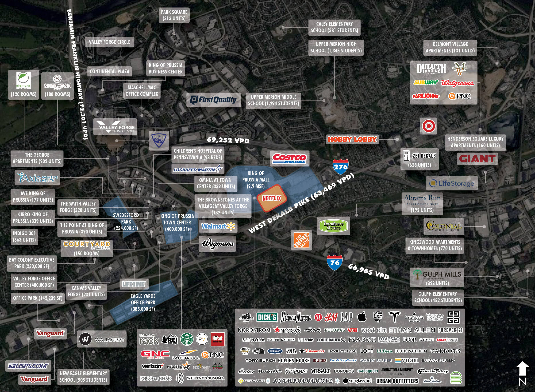Click the Netflix site marker
535x392 pixels.
tap(272, 198)
